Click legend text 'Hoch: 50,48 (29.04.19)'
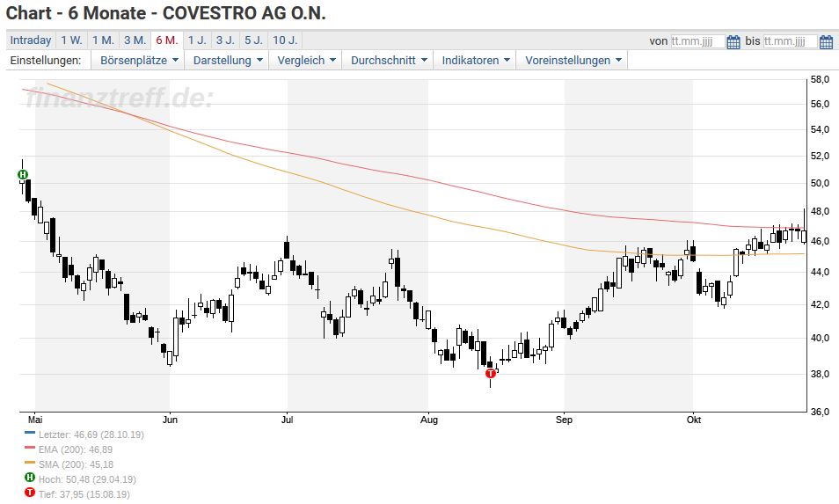 [87, 480]
